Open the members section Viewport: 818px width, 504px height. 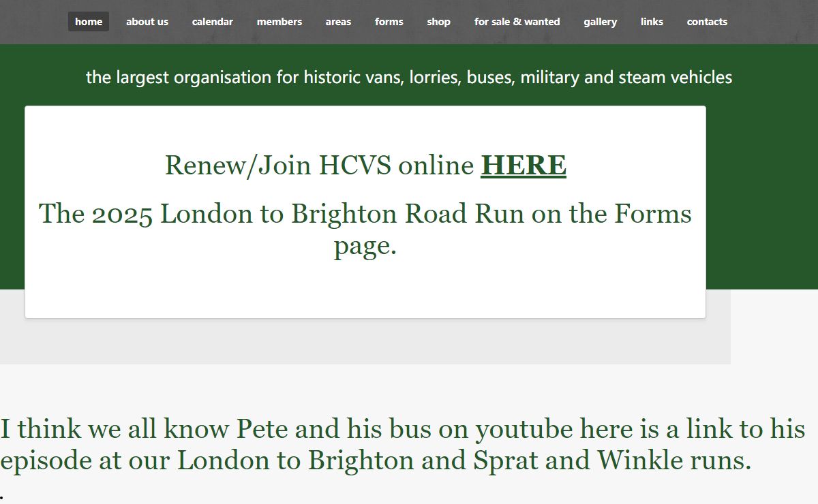click(x=279, y=22)
